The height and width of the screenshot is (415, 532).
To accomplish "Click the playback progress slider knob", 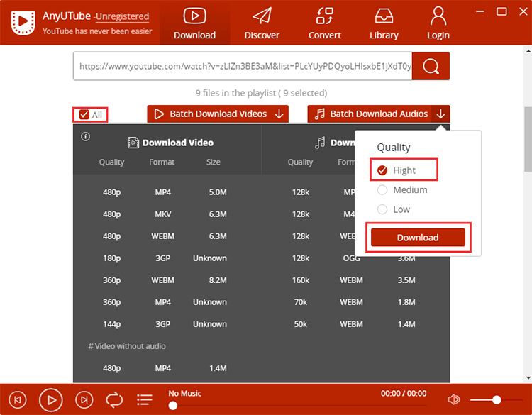I will [x=173, y=406].
